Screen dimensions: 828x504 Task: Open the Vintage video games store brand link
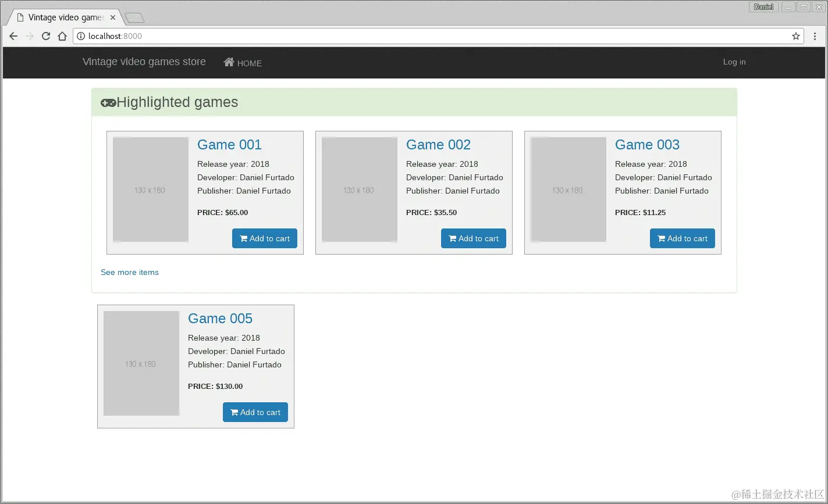click(144, 62)
